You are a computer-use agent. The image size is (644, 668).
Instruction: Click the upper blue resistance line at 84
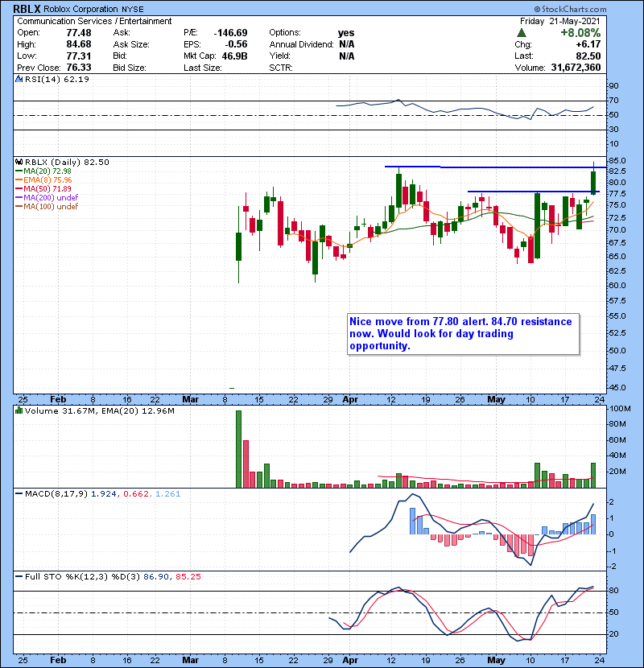[x=495, y=167]
